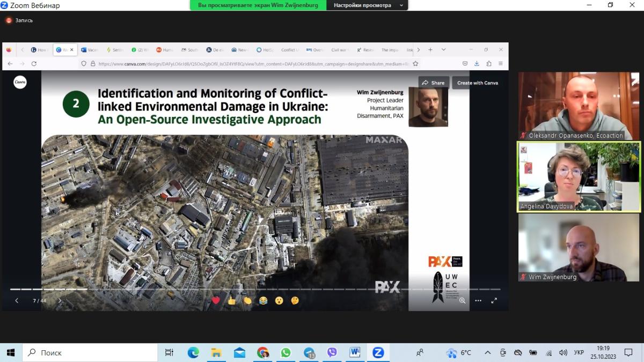
Task: Open Canva more options ellipsis
Action: coord(478,301)
